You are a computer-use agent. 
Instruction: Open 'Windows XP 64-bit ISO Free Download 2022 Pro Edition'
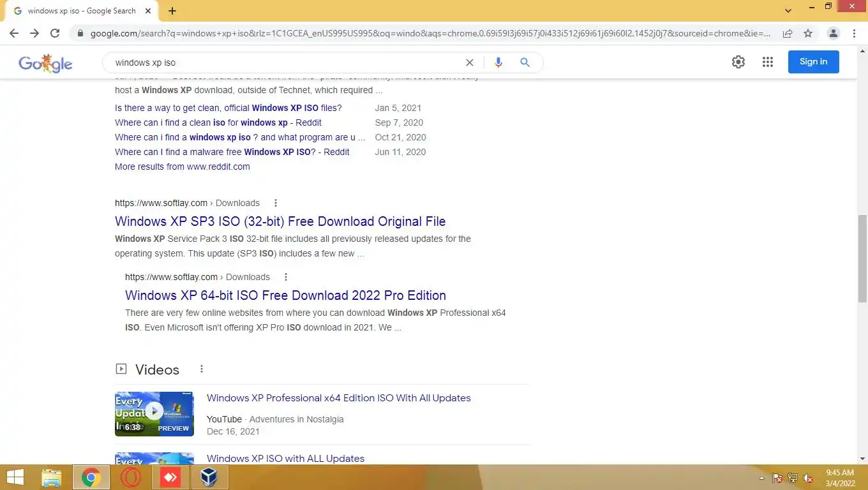click(x=285, y=295)
